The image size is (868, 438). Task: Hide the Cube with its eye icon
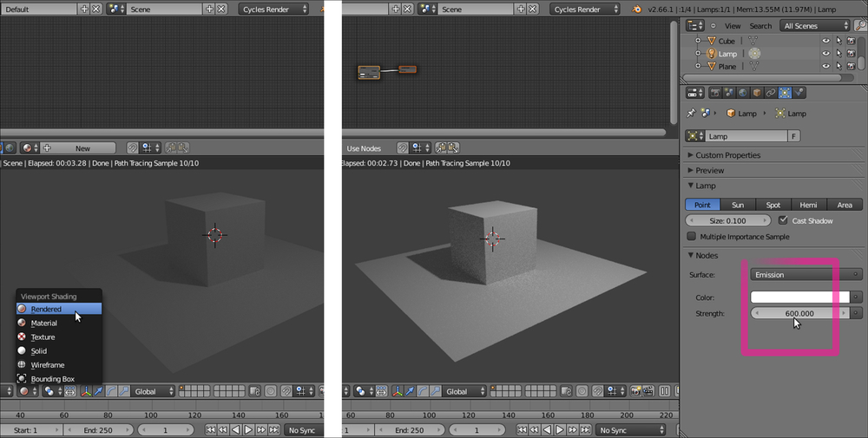825,41
